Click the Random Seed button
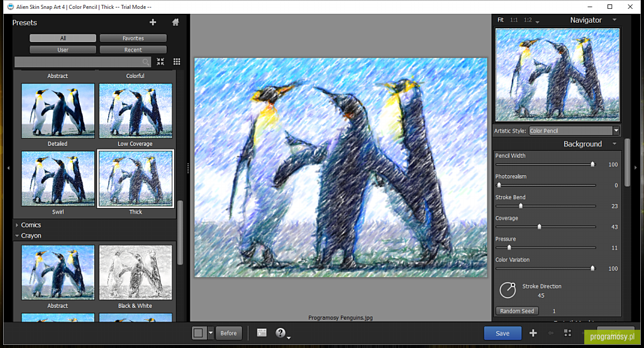644x348 pixels. [x=517, y=311]
